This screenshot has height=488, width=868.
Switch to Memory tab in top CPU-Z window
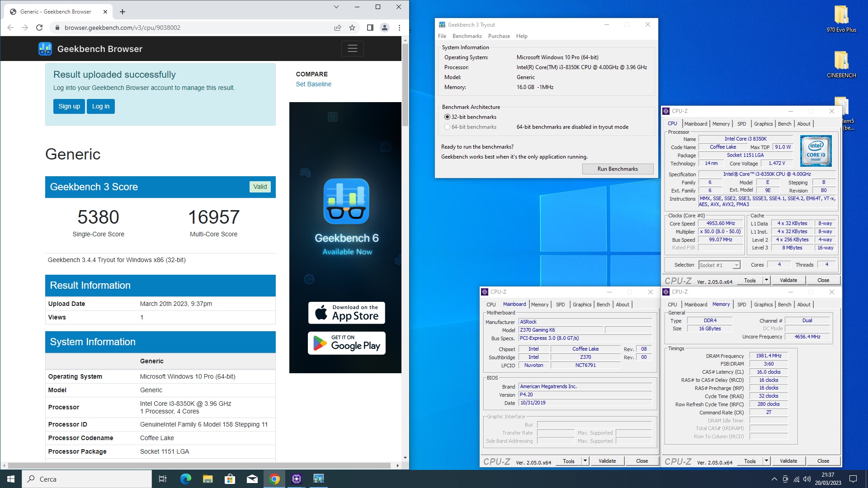pyautogui.click(x=721, y=124)
